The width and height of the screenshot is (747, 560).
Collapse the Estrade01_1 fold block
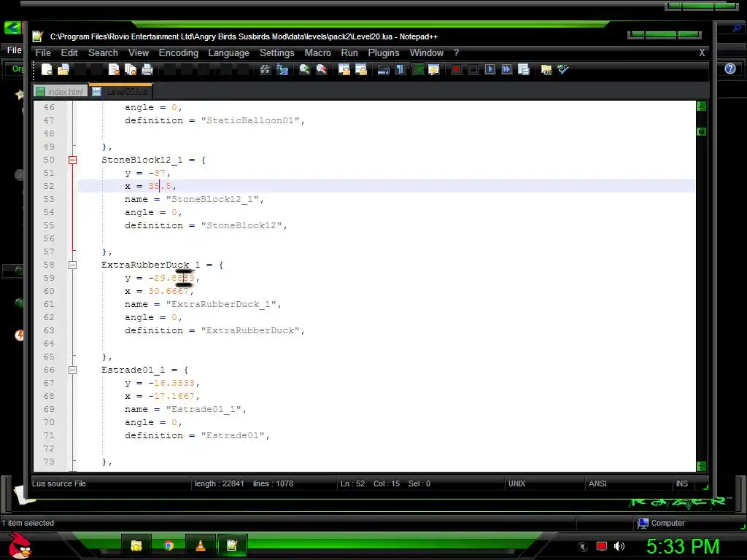(72, 370)
